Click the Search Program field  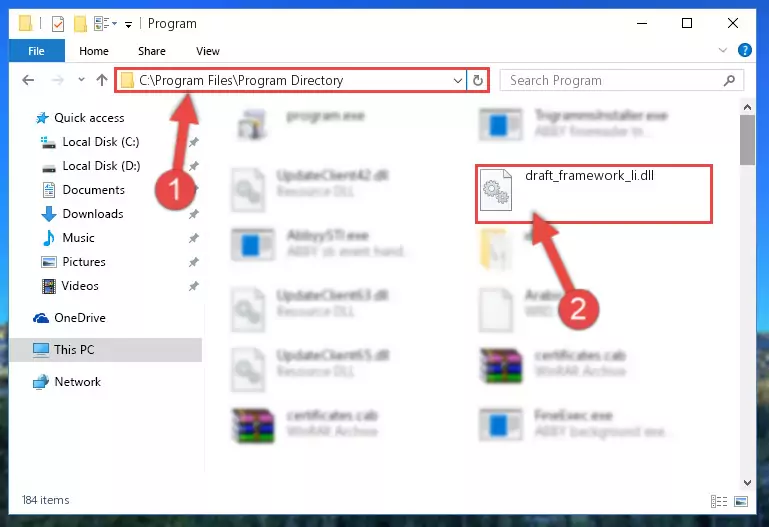pyautogui.click(x=621, y=80)
